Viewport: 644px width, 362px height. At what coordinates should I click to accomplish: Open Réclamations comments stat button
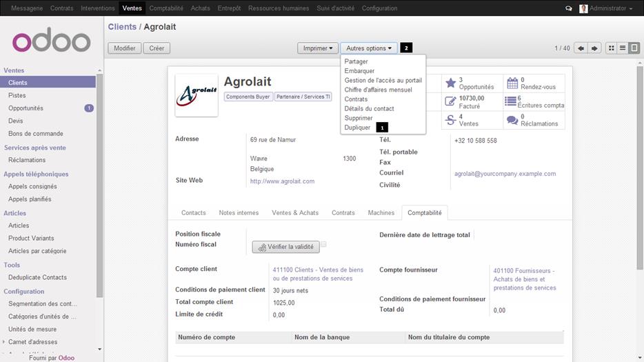click(x=534, y=120)
